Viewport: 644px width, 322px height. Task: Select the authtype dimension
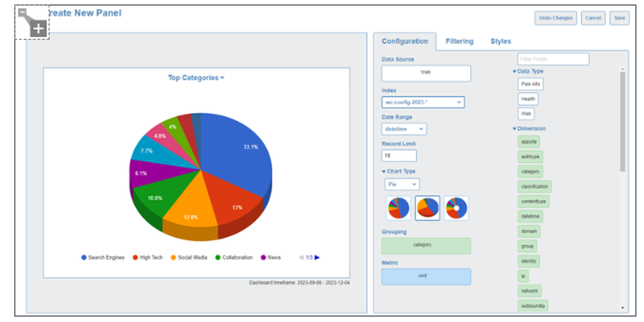(x=530, y=156)
